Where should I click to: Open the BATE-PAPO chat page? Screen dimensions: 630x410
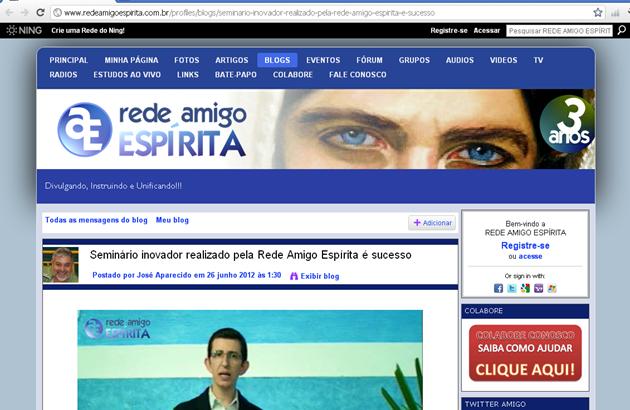click(x=235, y=74)
